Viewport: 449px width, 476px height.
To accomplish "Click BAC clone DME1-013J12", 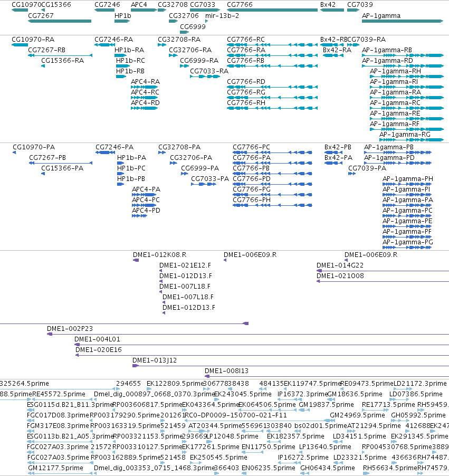I will 155,360.
